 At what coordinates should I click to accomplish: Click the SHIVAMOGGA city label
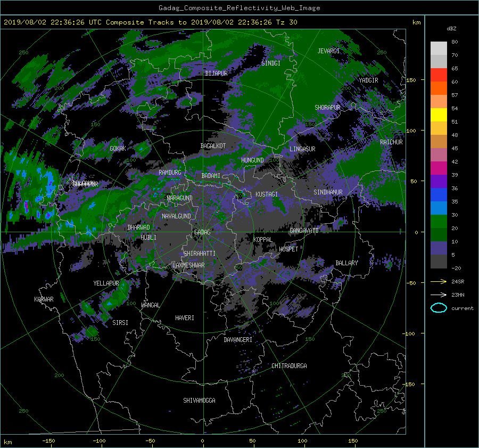(x=199, y=401)
